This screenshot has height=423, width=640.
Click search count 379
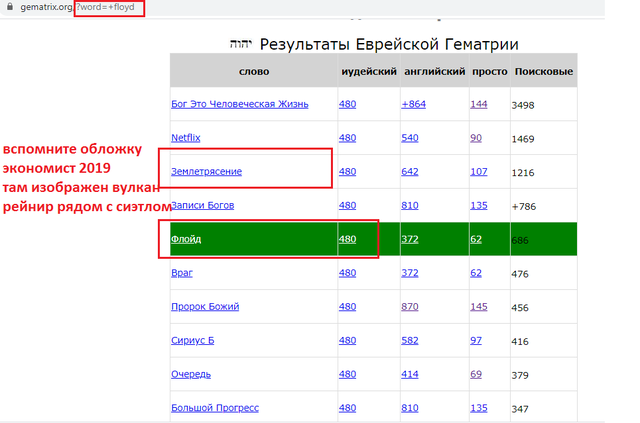pos(520,376)
